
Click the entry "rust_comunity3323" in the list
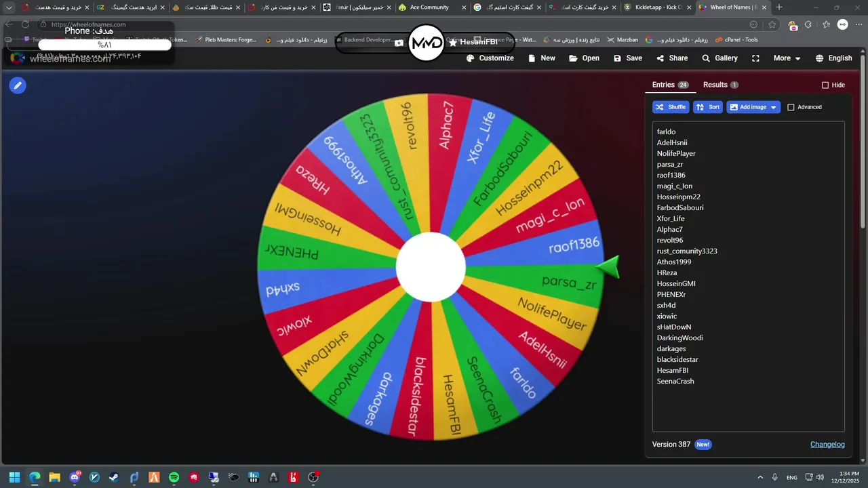coord(687,251)
